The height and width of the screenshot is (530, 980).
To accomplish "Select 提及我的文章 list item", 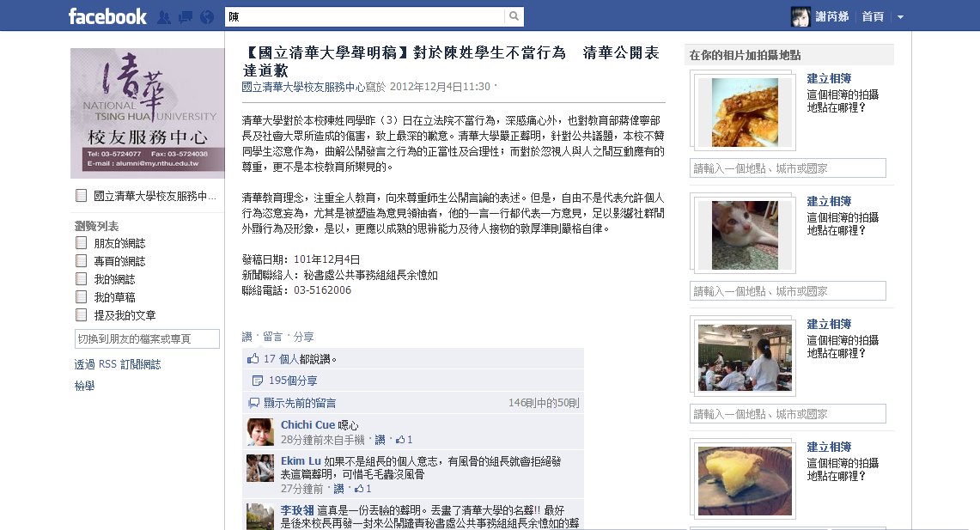I will (x=116, y=315).
